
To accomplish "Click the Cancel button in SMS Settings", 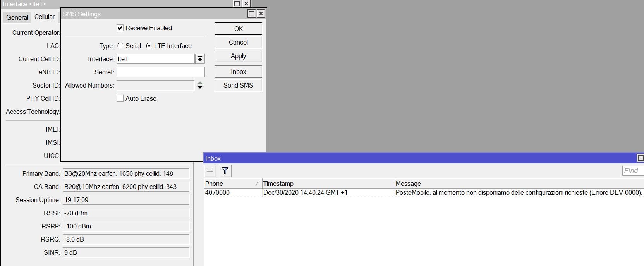I will (238, 42).
